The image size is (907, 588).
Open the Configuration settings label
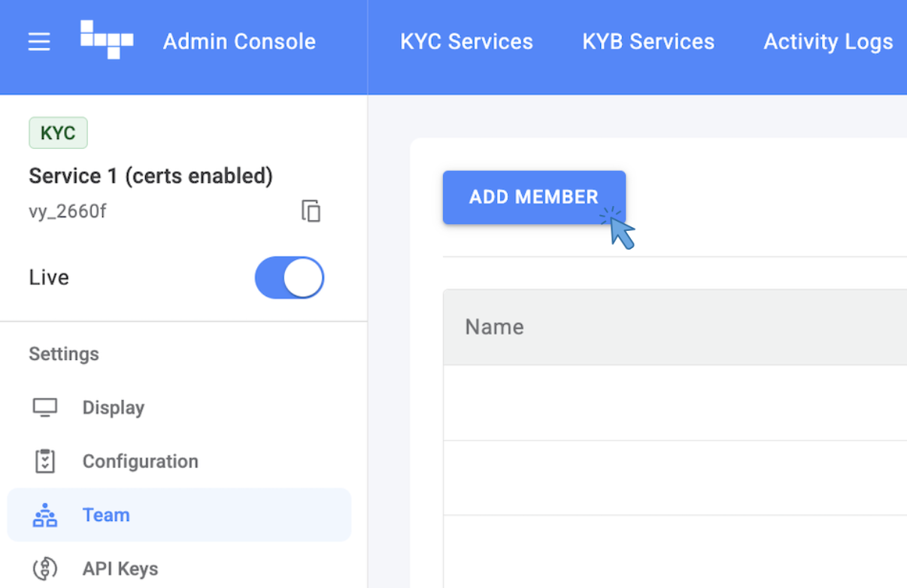point(141,461)
